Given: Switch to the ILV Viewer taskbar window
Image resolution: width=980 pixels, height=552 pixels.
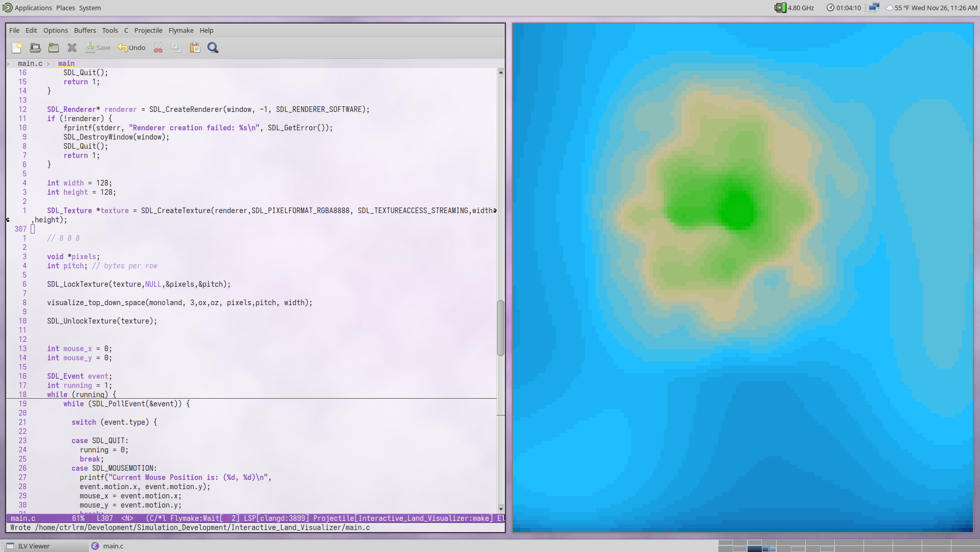Looking at the screenshot, I should (45, 546).
